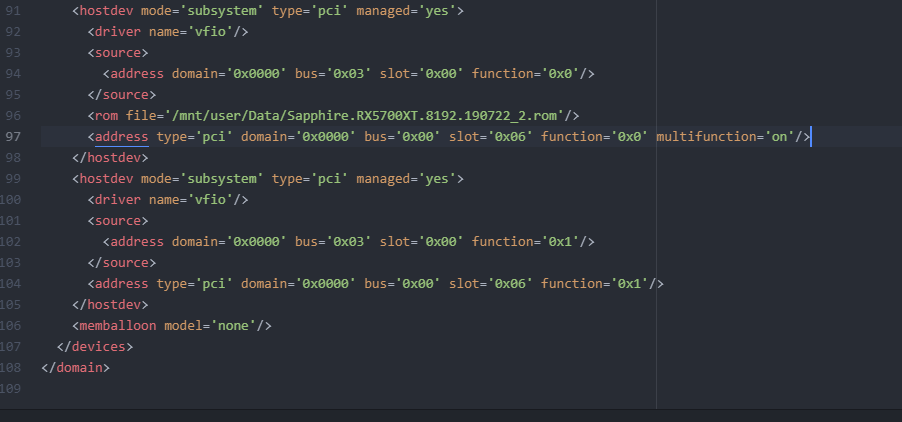This screenshot has width=902, height=422.
Task: Click slot='0x00' on line 94
Action: click(x=422, y=74)
